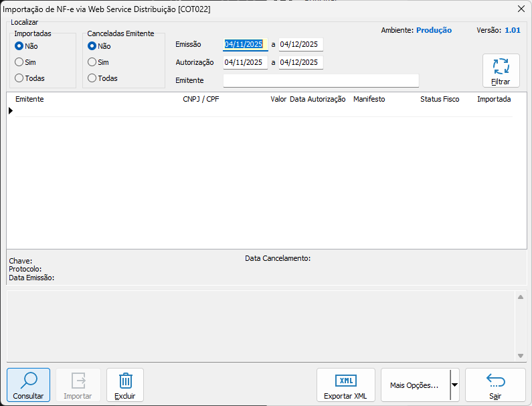
Task: Select 'Sim' under Canceladas Emitente
Action: (x=92, y=62)
